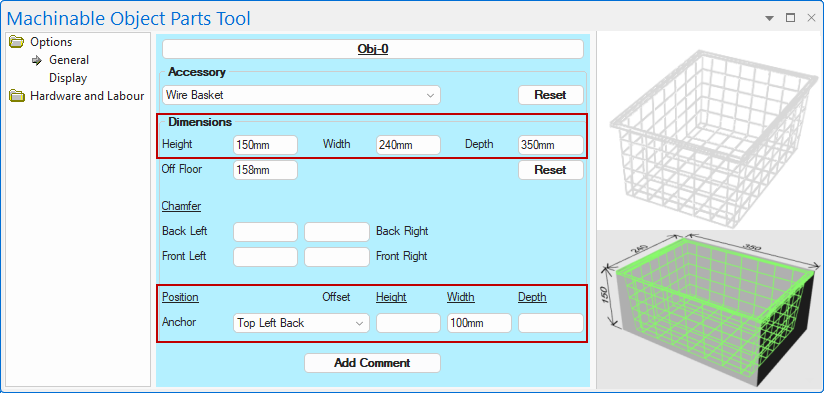Click the Width field showing 240mm
824x393 pixels.
(408, 145)
